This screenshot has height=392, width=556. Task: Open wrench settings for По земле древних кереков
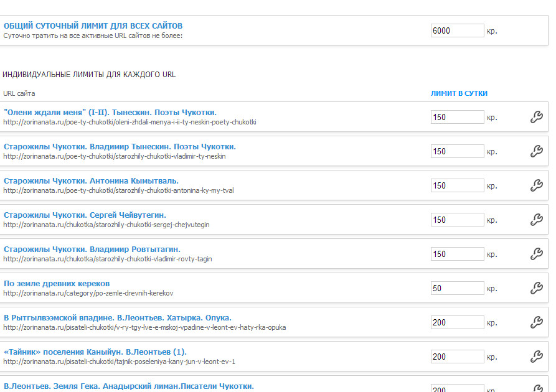[x=537, y=288]
